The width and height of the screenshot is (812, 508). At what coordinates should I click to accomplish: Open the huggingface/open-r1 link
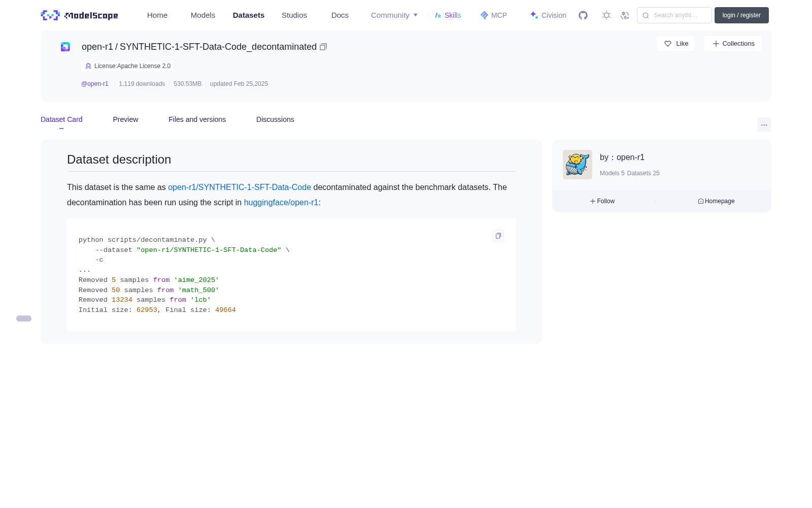coord(281,202)
